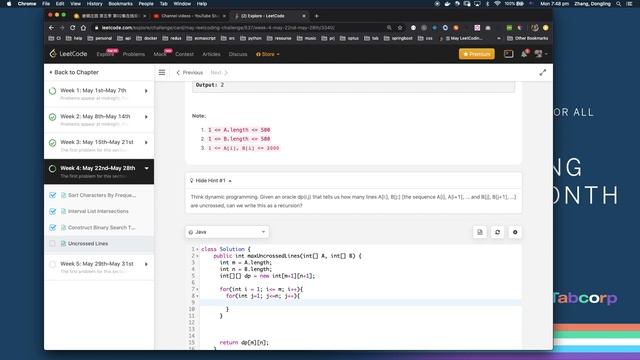Open the playground terminal icon
640x360 pixels.
[509, 54]
